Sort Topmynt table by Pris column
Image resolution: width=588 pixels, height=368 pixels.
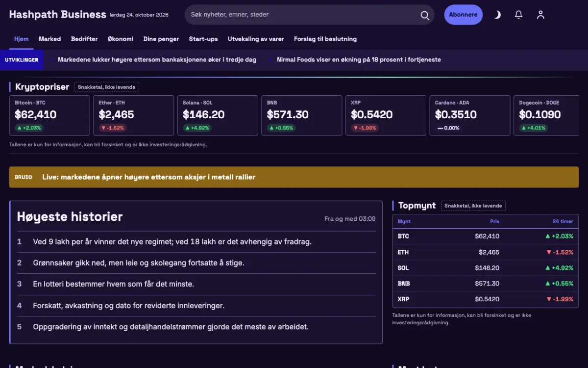point(495,221)
